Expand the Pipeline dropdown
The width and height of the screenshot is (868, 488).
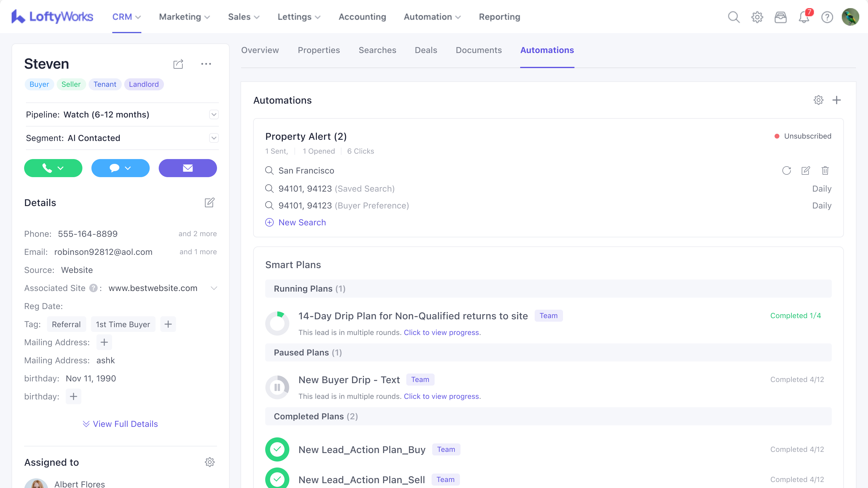(x=214, y=114)
